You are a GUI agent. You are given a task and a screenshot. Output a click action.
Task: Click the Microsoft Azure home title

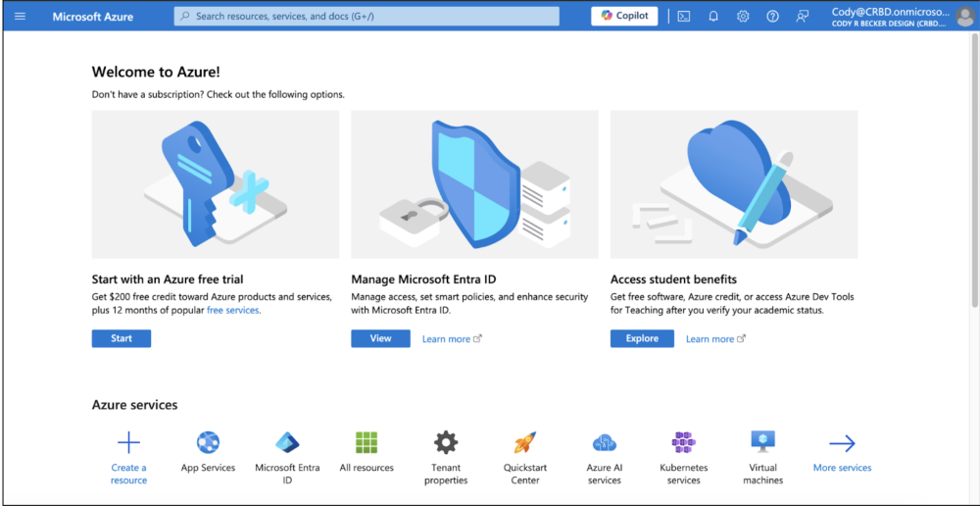point(92,17)
